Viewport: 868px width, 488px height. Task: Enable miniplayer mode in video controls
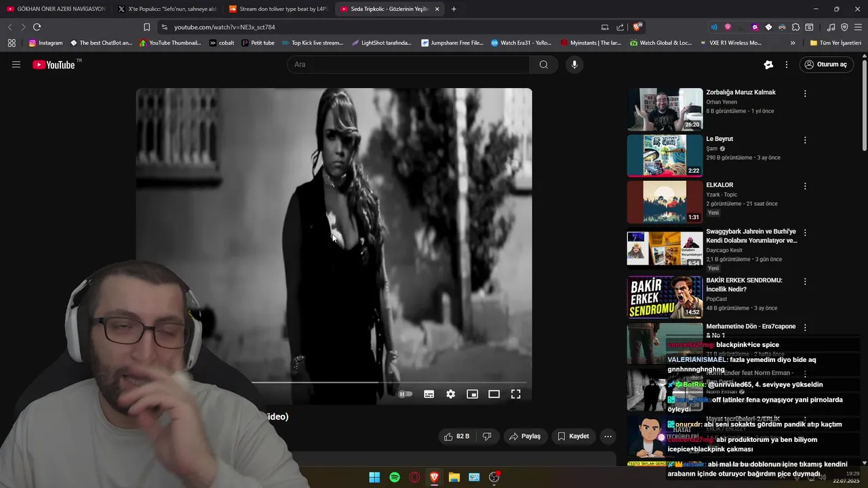point(472,394)
